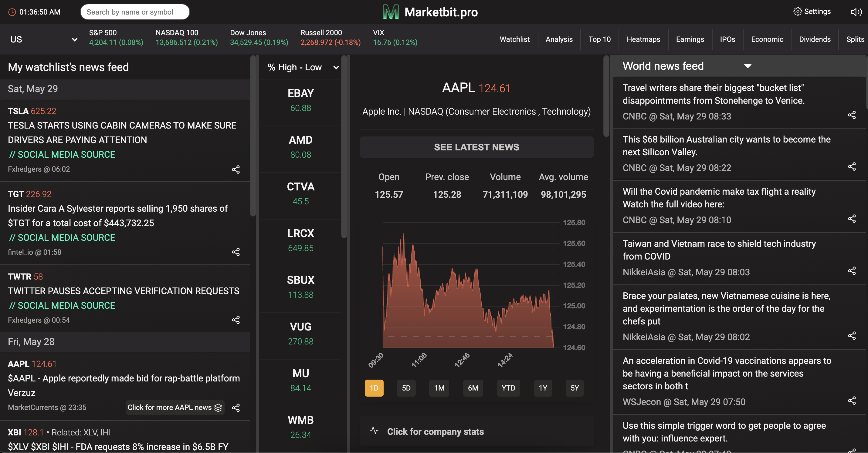This screenshot has width=868, height=453.
Task: Click the VIX index quote
Action: click(x=395, y=38)
